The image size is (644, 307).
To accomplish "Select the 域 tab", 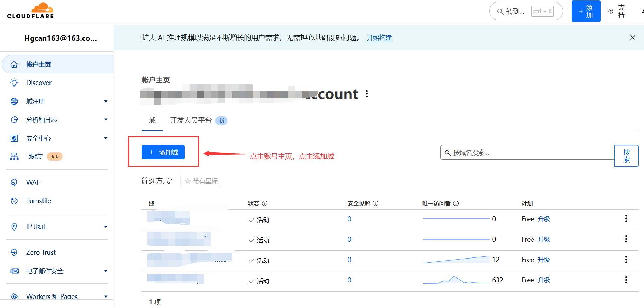I will [x=152, y=120].
